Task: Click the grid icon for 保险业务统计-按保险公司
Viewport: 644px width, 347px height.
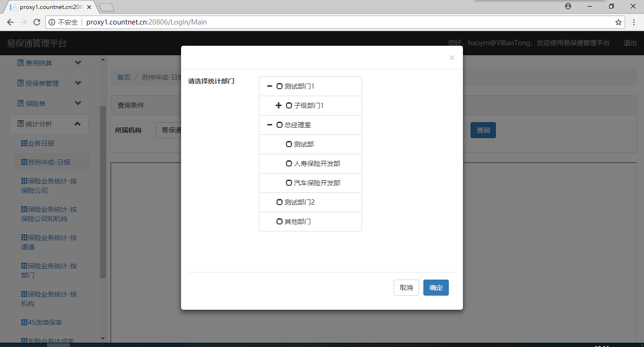Action: pos(25,181)
